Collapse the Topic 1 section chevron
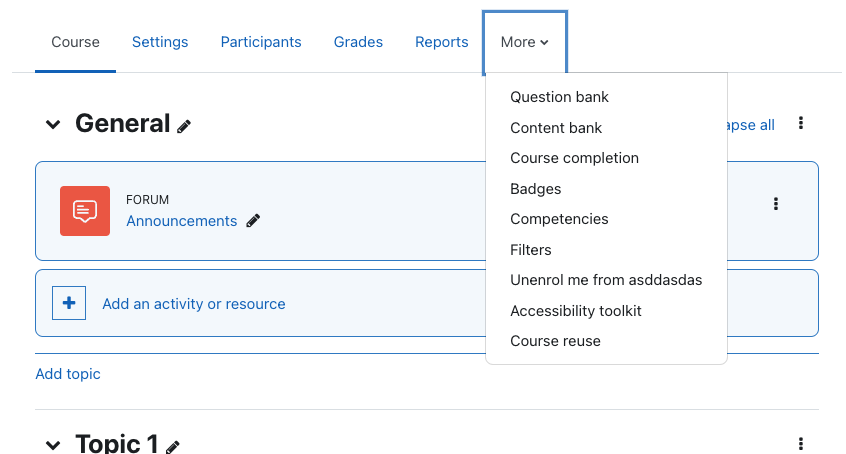This screenshot has width=846, height=454. pyautogui.click(x=53, y=445)
